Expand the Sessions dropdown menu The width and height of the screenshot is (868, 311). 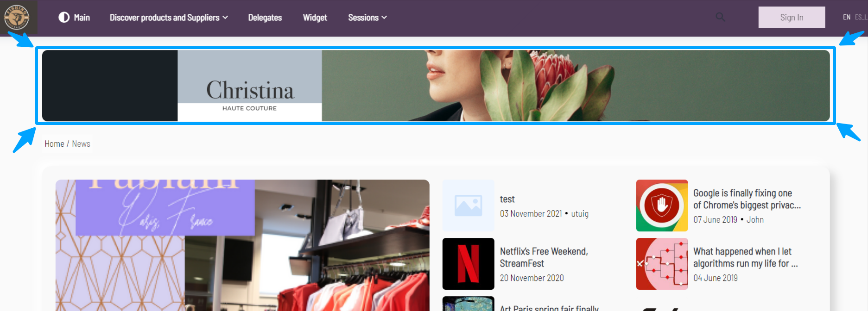pyautogui.click(x=367, y=18)
